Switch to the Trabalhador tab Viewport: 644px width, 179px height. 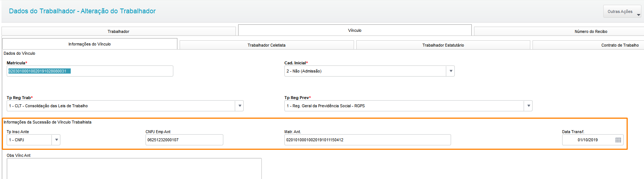click(x=119, y=31)
